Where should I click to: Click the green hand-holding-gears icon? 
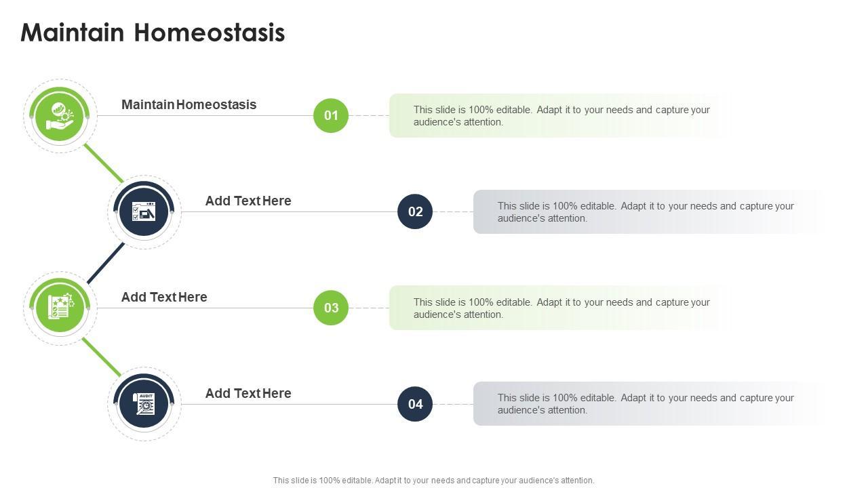(60, 116)
